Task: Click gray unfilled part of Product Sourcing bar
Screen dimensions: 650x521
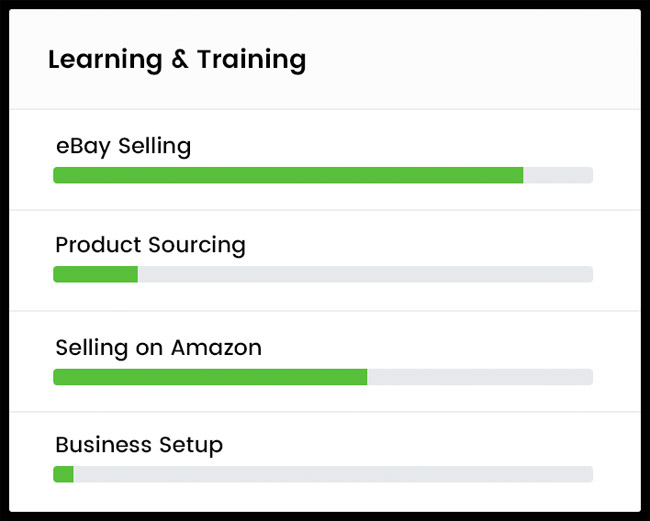Action: 365,275
